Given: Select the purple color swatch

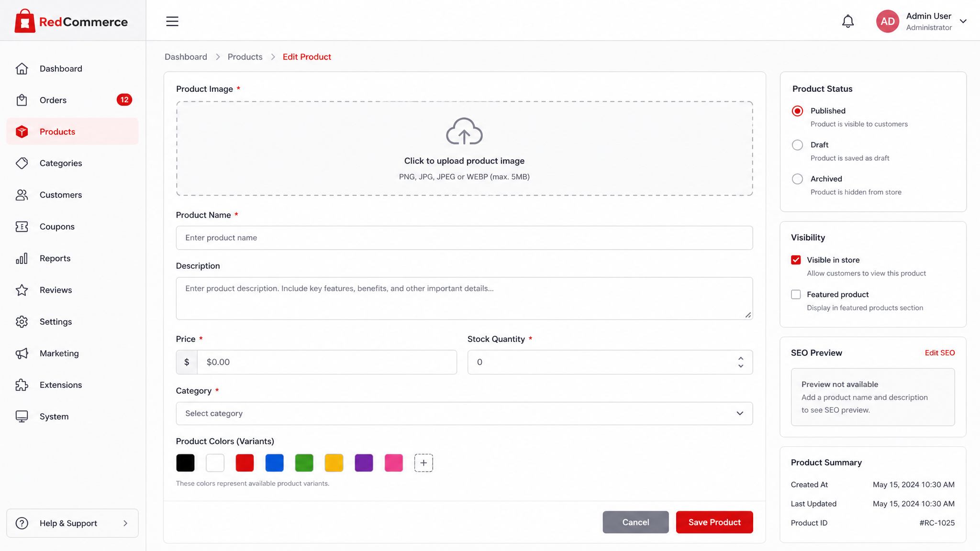Looking at the screenshot, I should click(x=364, y=463).
